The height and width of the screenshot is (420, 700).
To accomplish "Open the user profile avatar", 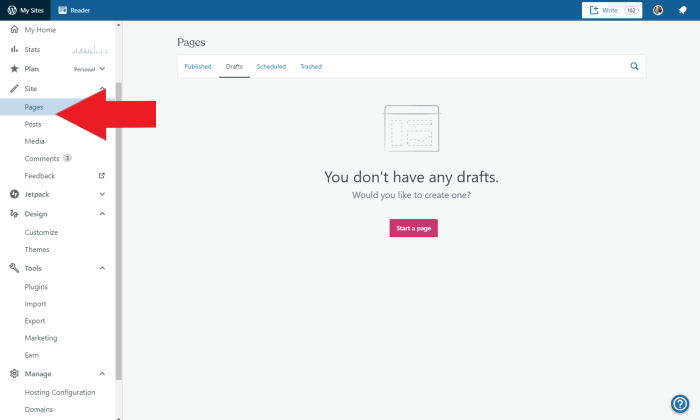I will tap(658, 10).
